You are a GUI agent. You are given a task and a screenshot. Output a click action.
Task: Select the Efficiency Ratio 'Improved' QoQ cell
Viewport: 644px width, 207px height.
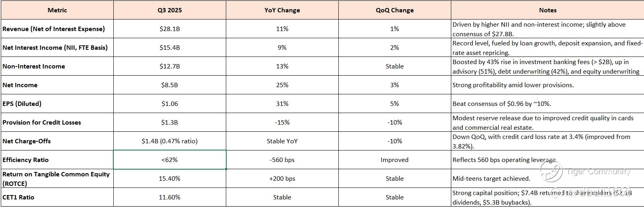[x=395, y=160]
